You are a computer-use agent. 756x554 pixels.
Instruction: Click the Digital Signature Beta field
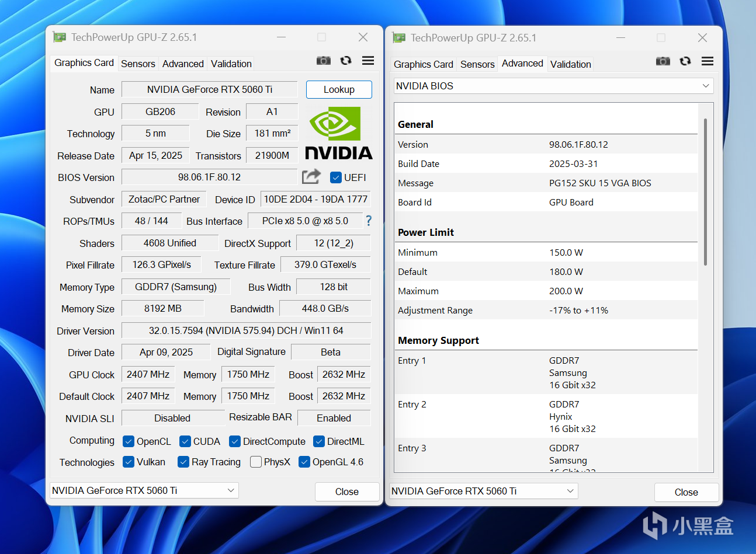click(331, 352)
